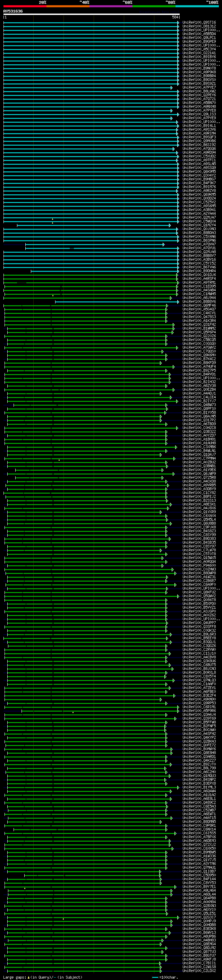Screen dimensions: 222x980
Task: Click UniRef100_A7QVA7 label
Action: click(x=199, y=244)
